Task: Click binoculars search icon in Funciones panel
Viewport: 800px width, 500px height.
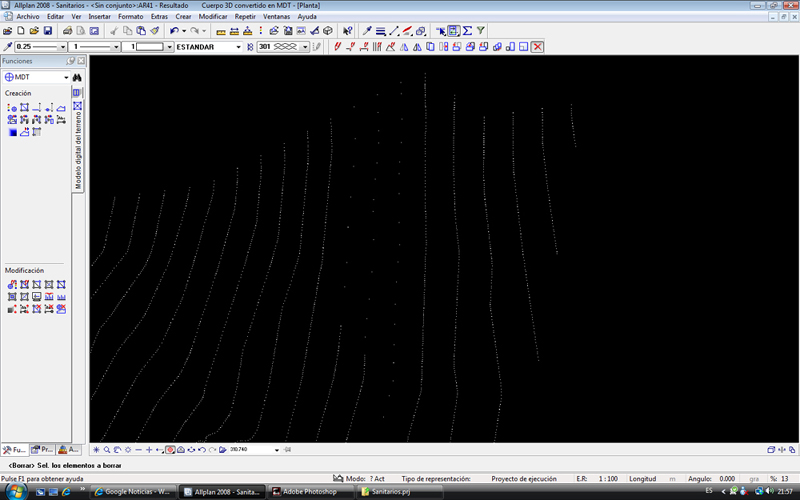Action: click(77, 77)
